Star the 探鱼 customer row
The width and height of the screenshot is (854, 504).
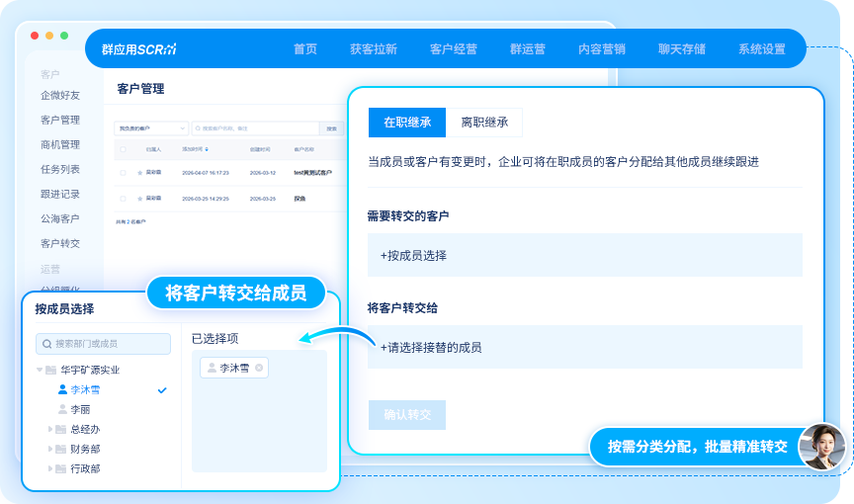(140, 199)
